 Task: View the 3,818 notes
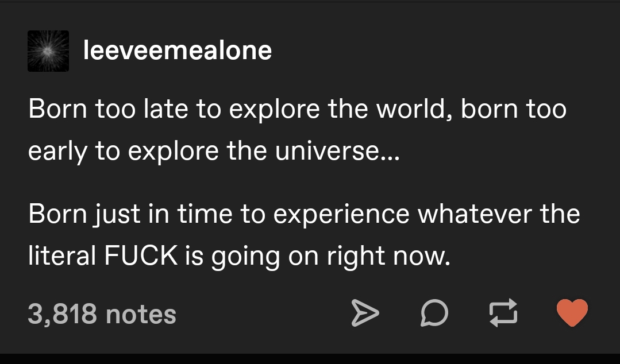click(x=102, y=314)
